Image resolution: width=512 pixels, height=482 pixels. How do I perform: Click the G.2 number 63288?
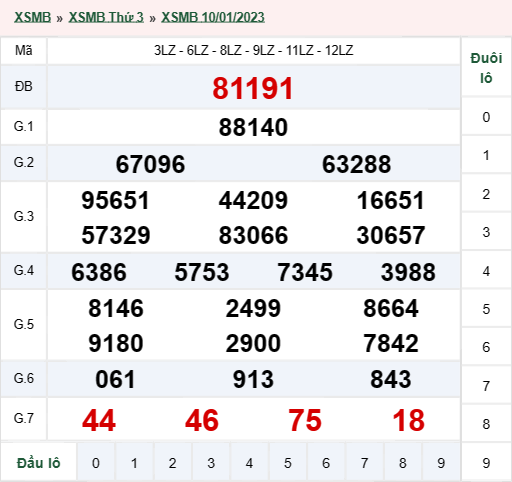click(x=356, y=164)
